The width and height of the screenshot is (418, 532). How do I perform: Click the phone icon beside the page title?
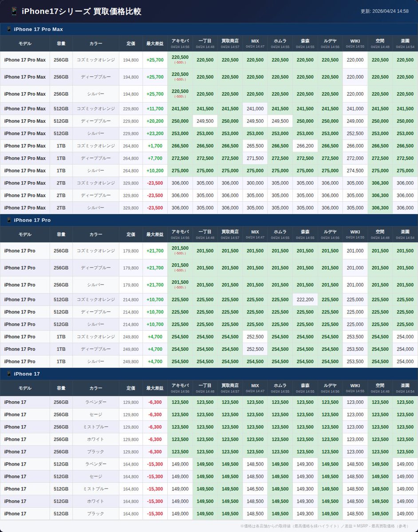pyautogui.click(x=14, y=12)
